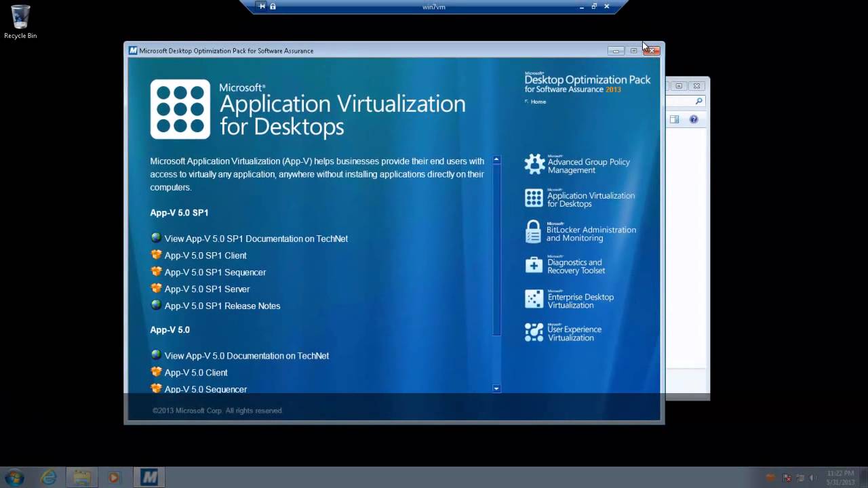Open the App-V 5.0 SP1 Client link
This screenshot has height=488, width=868.
pos(205,256)
